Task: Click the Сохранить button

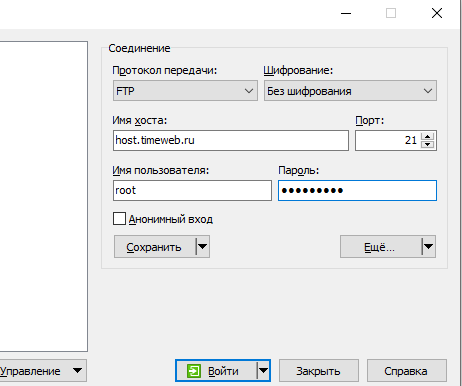Action: coord(155,247)
